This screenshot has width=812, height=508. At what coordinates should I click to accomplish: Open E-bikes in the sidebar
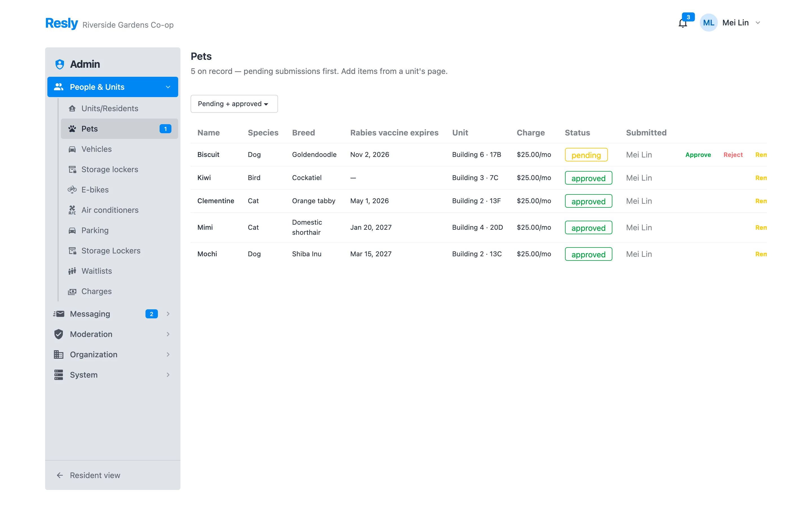pyautogui.click(x=120, y=190)
